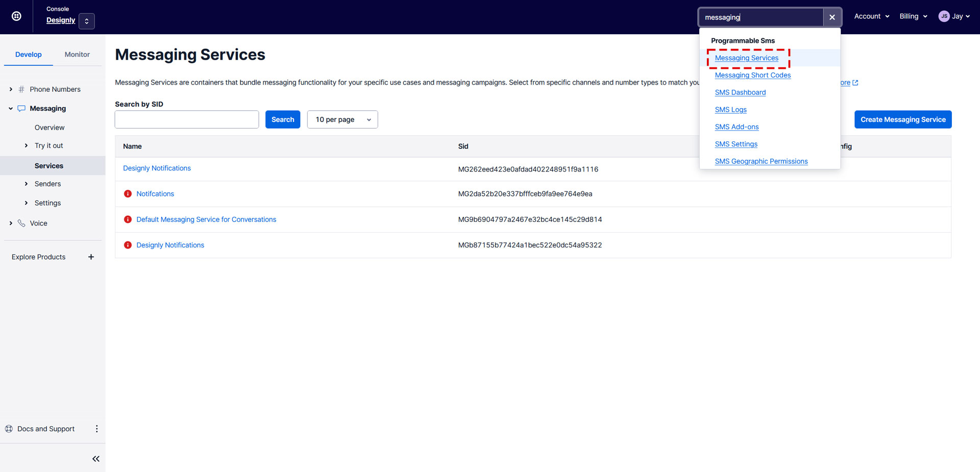Select the Voice phone icon
Viewport: 980px width, 472px height.
point(21,223)
